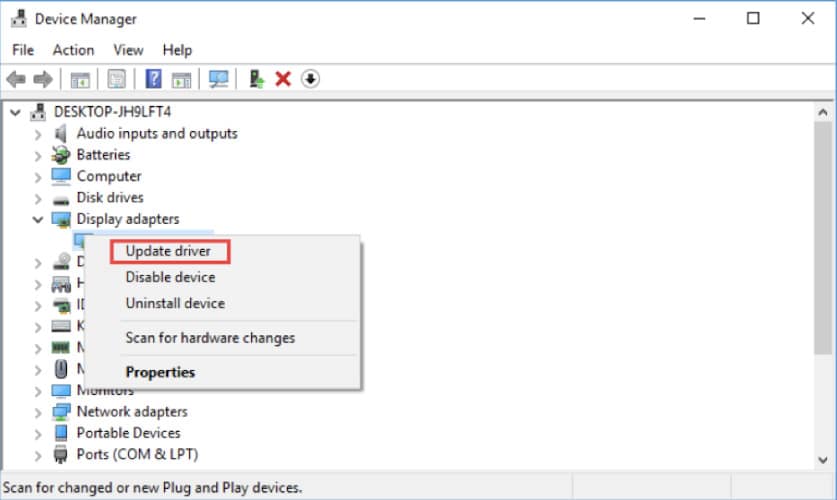Click the down-arrow Disable device icon
Image resolution: width=837 pixels, height=500 pixels.
pos(310,79)
